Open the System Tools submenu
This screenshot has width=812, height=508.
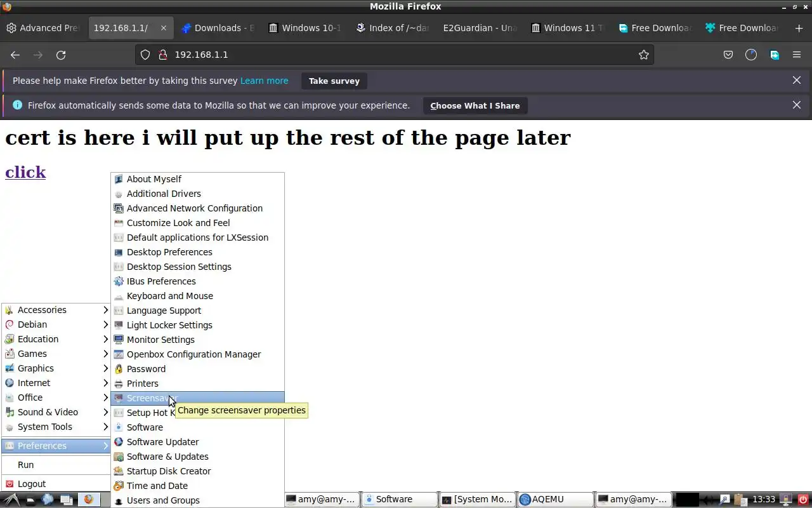[x=56, y=427]
